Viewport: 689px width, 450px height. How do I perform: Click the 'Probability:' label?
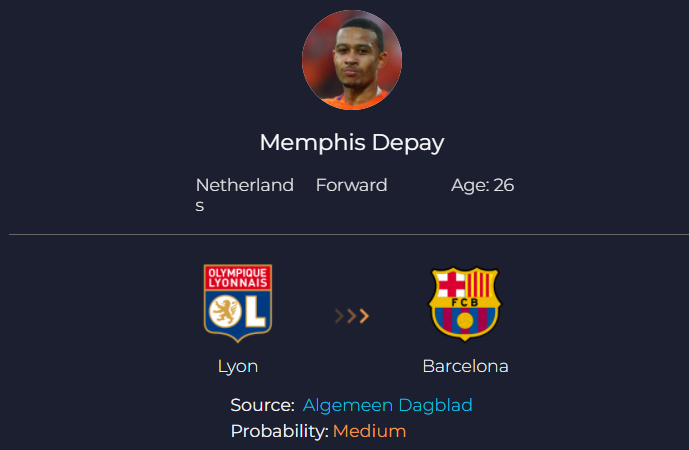coord(279,431)
